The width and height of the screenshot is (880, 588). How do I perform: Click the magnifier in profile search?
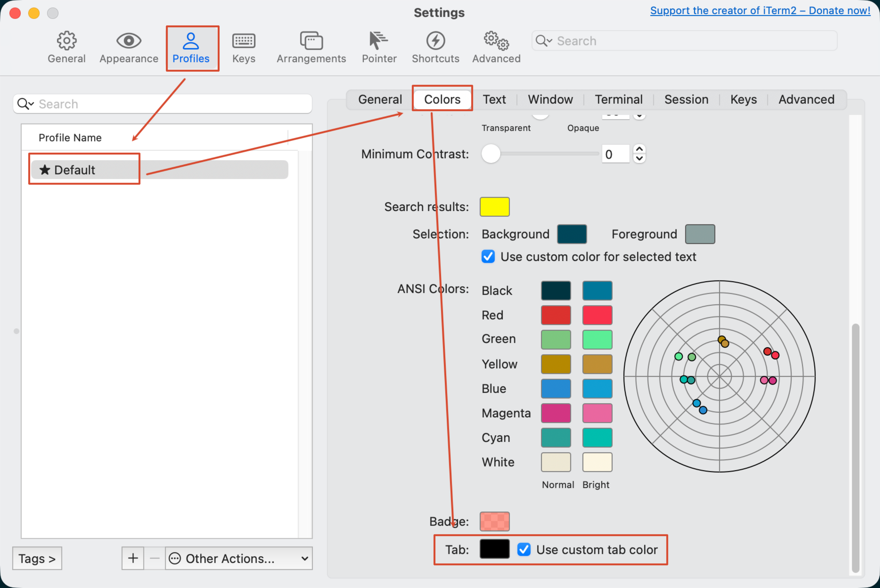[x=25, y=104]
